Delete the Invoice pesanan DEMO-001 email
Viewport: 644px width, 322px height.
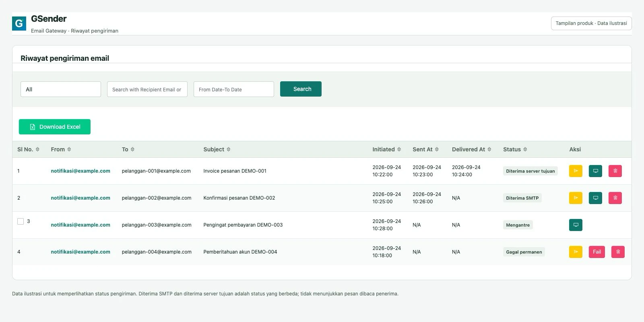pos(615,171)
